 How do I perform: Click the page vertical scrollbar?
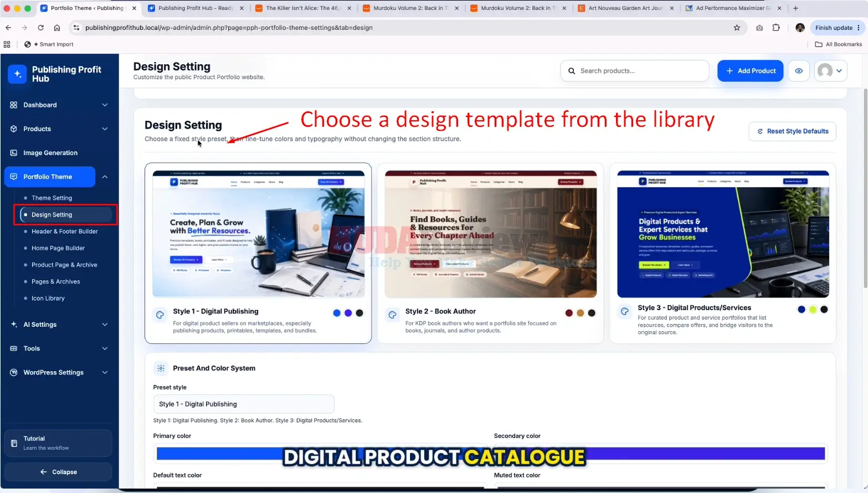865,188
